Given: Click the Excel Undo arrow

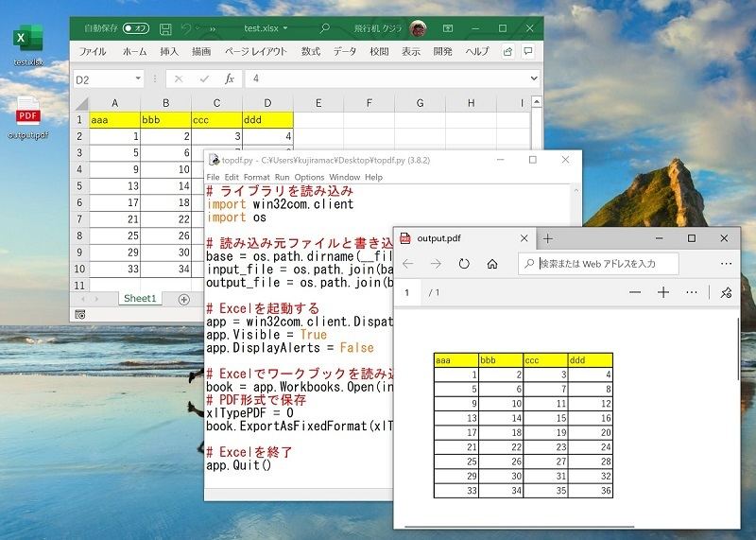Looking at the screenshot, I should click(186, 28).
